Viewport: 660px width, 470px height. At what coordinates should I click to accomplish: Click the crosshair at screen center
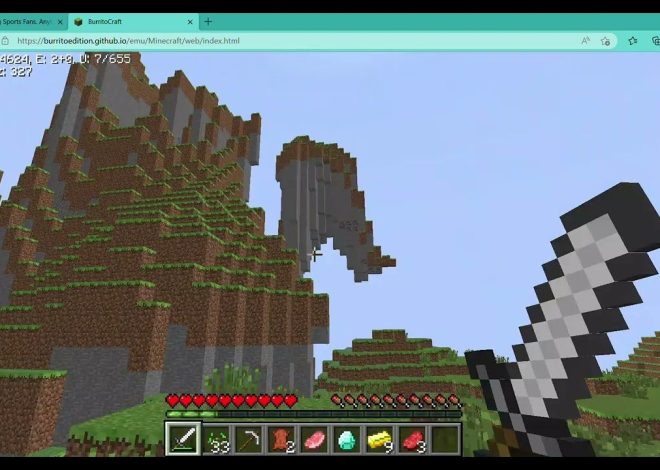[x=314, y=255]
